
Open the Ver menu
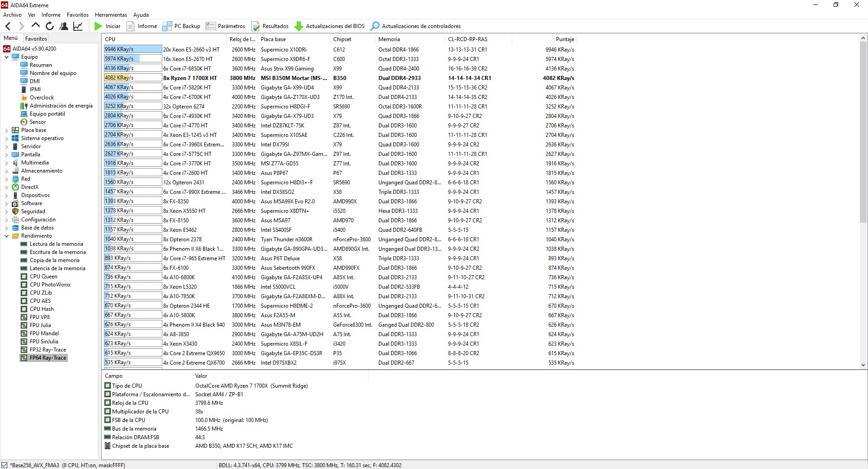point(32,15)
